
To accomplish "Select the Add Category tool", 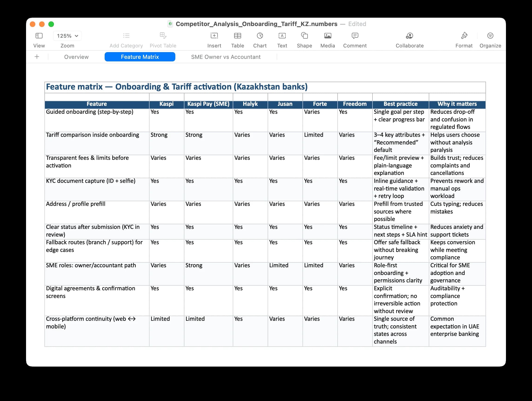I will pyautogui.click(x=126, y=36).
